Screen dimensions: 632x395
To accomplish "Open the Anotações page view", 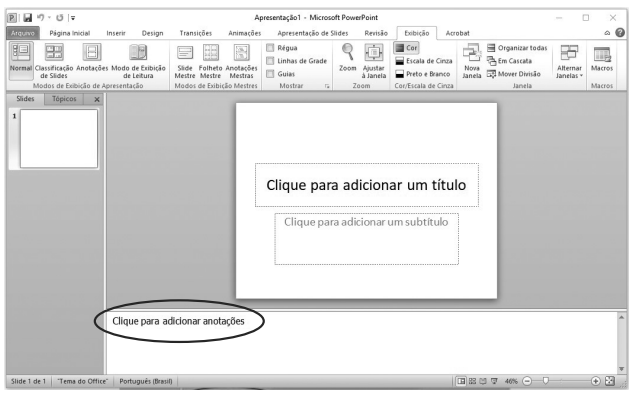I will 92,58.
